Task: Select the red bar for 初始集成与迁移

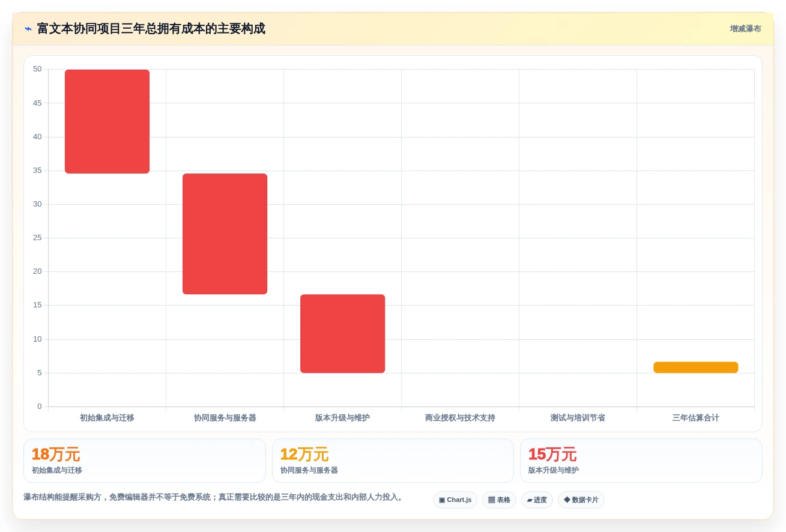Action: [107, 121]
